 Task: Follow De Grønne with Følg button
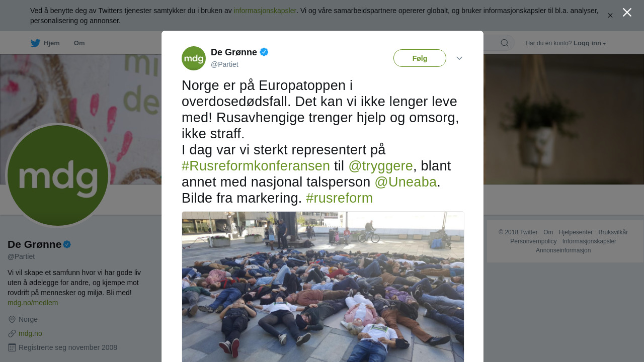pos(420,58)
